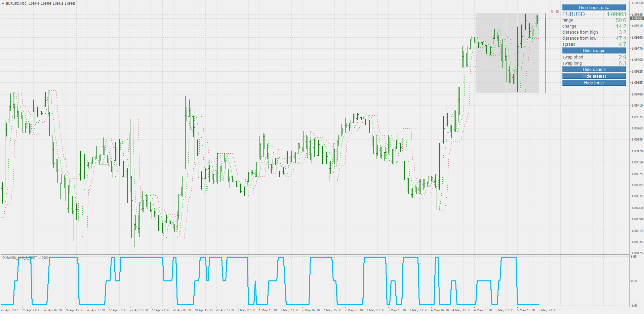
Task: Select the spread value 4.7
Action: (622, 44)
